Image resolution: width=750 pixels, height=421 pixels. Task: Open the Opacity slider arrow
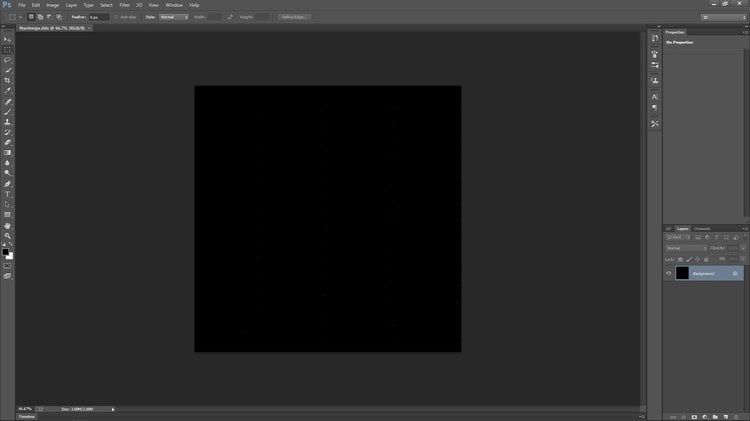point(743,248)
